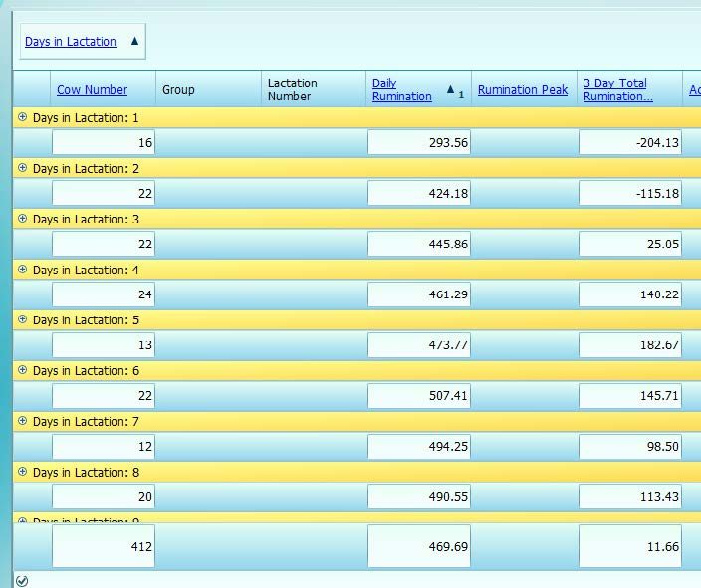Select cow count 16 under Lactation 1
This screenshot has height=588, width=701.
(x=104, y=143)
